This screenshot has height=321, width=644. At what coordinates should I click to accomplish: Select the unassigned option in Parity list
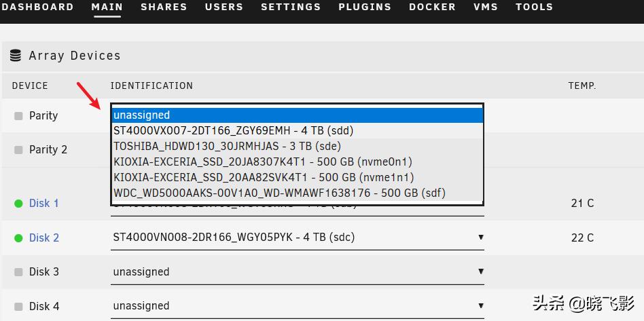[x=298, y=115]
